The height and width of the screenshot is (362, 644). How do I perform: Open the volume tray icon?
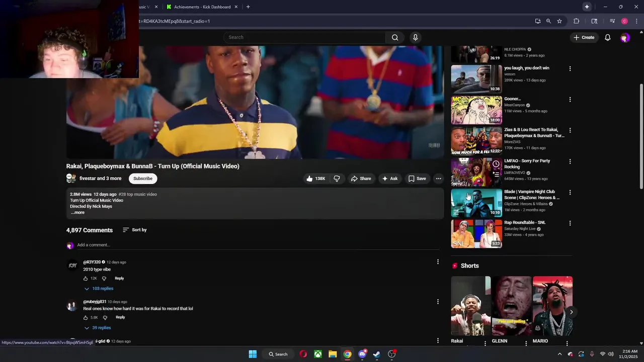tap(611, 354)
